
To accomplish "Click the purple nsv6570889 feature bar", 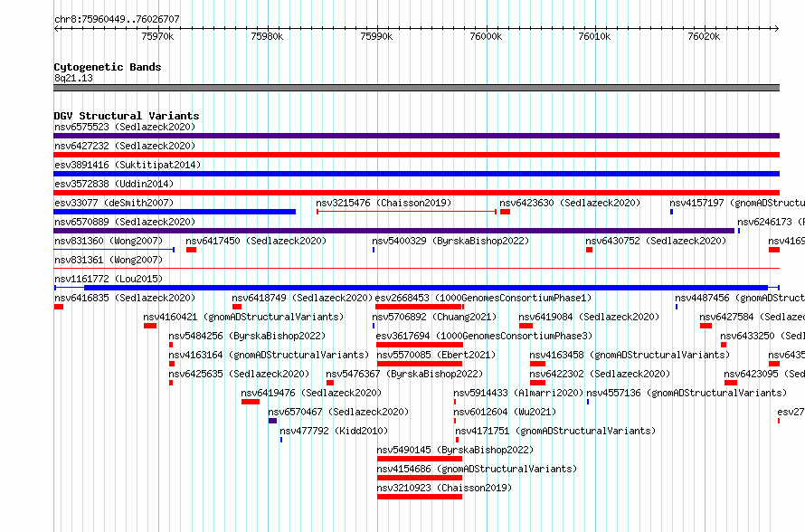I will pos(393,231).
